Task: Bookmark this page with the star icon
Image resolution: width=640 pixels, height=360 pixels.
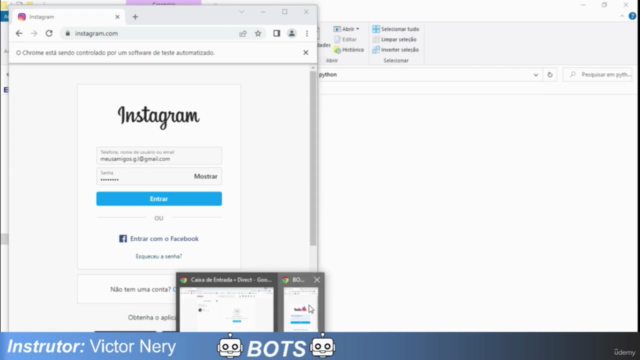Action: pos(258,33)
